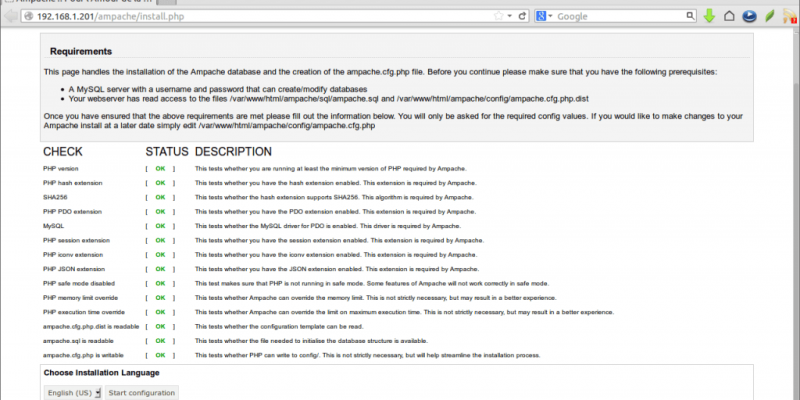Click OK status for ampache.cfg.php is writable
The image size is (800, 400).
[160, 355]
